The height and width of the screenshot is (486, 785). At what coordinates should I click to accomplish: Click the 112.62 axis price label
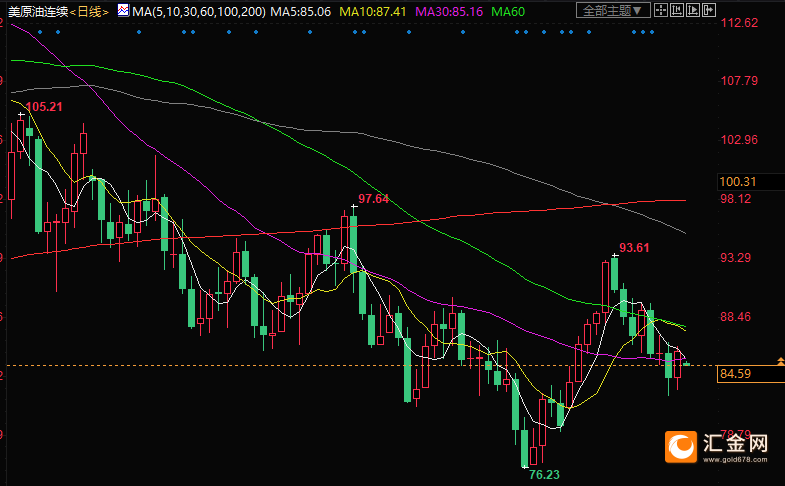pyautogui.click(x=739, y=23)
